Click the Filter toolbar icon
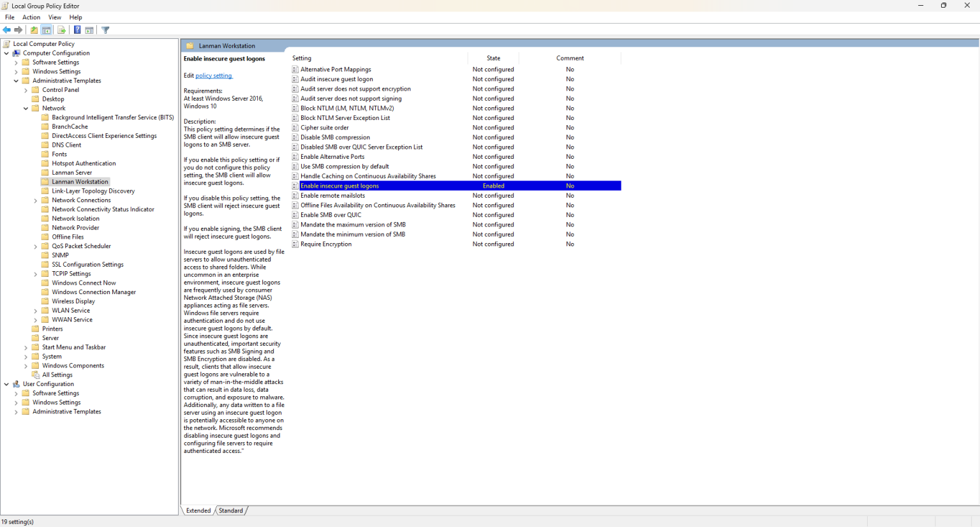The height and width of the screenshot is (527, 980). click(105, 30)
